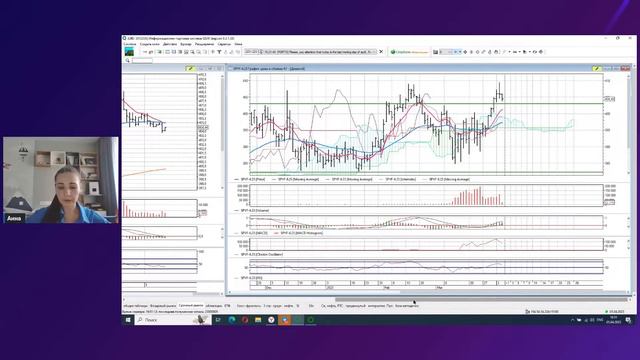Open the Окна menu
This screenshot has width=640, height=360.
[x=238, y=44]
